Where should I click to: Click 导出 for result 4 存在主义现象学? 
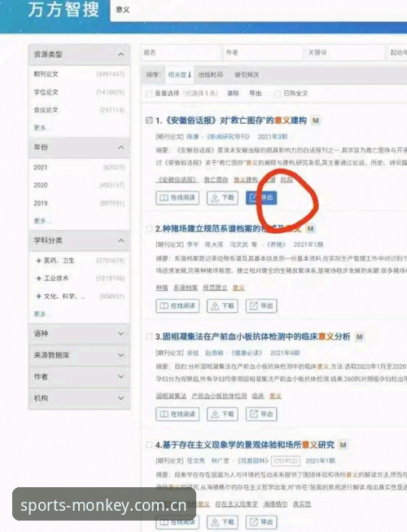(261, 522)
